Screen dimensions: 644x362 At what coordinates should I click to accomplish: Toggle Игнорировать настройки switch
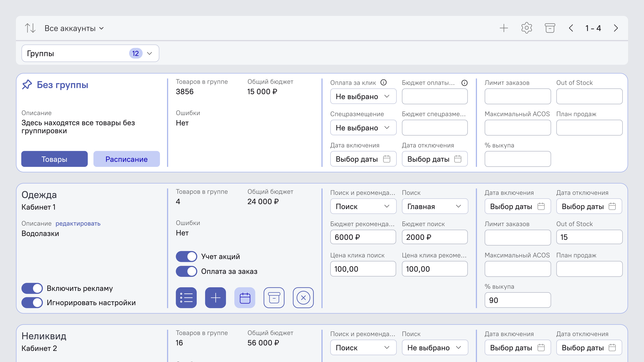[32, 303]
